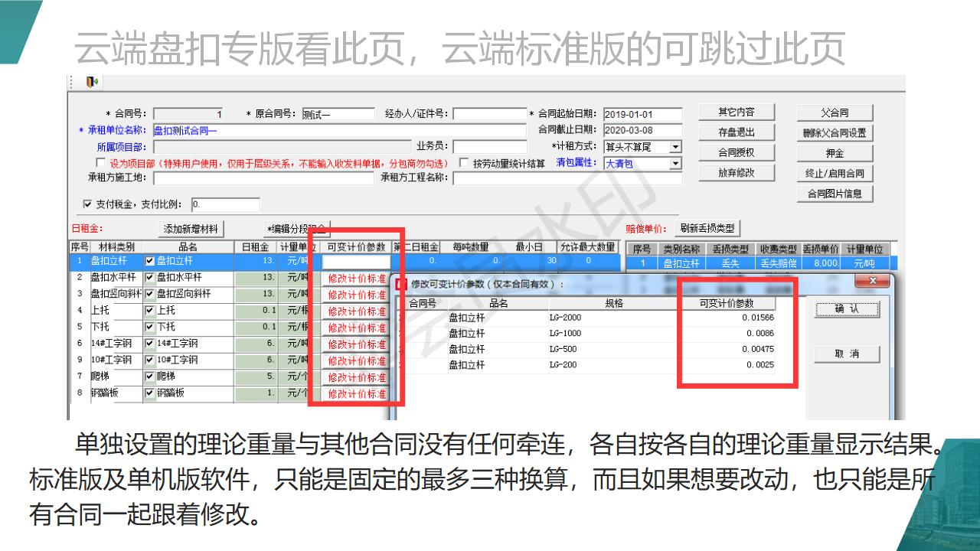展开"清包属性"下拉框选择清包类型
This screenshot has width=980, height=551.
pos(675,163)
